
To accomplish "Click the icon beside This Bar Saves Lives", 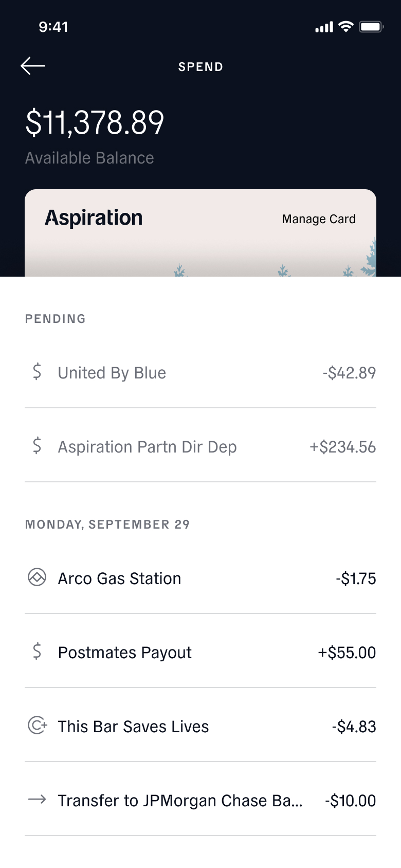I will point(38,725).
